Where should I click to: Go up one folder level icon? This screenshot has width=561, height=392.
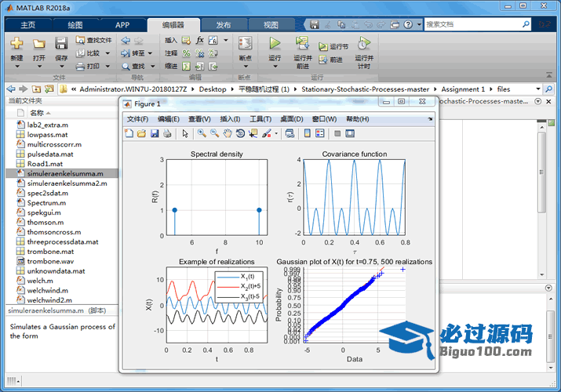[36, 89]
